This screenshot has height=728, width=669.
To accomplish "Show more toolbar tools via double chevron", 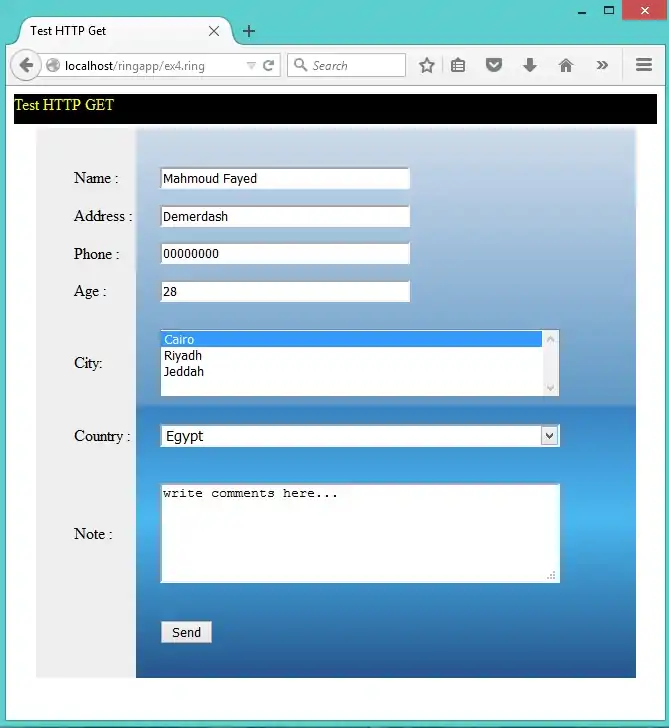I will coord(602,66).
